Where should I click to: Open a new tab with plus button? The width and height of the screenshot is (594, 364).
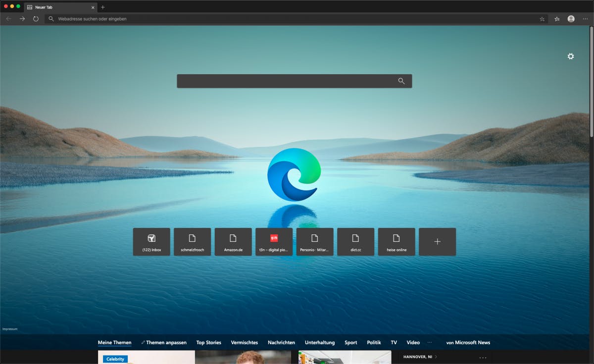(103, 7)
